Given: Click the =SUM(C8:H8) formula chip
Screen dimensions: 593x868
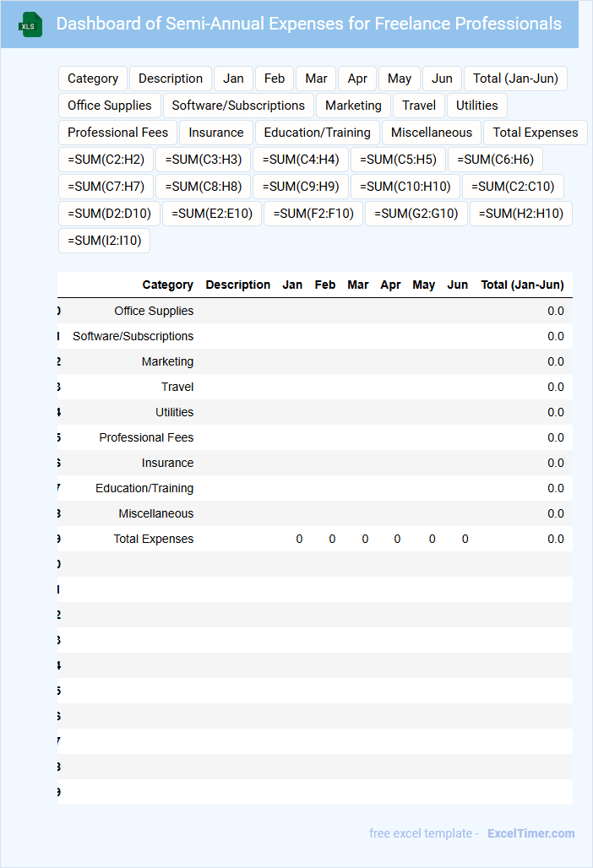Looking at the screenshot, I should coord(204,187).
